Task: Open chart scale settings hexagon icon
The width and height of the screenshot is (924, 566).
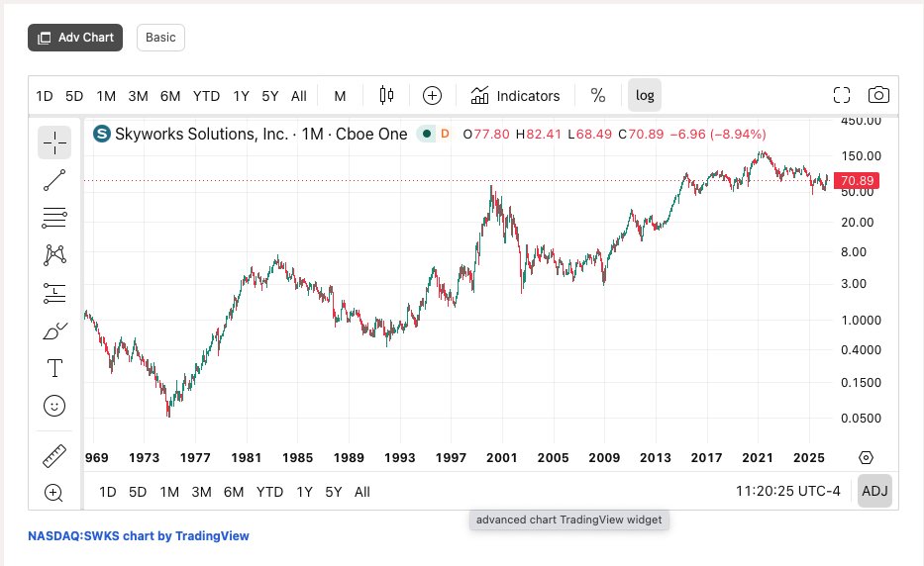Action: (866, 457)
